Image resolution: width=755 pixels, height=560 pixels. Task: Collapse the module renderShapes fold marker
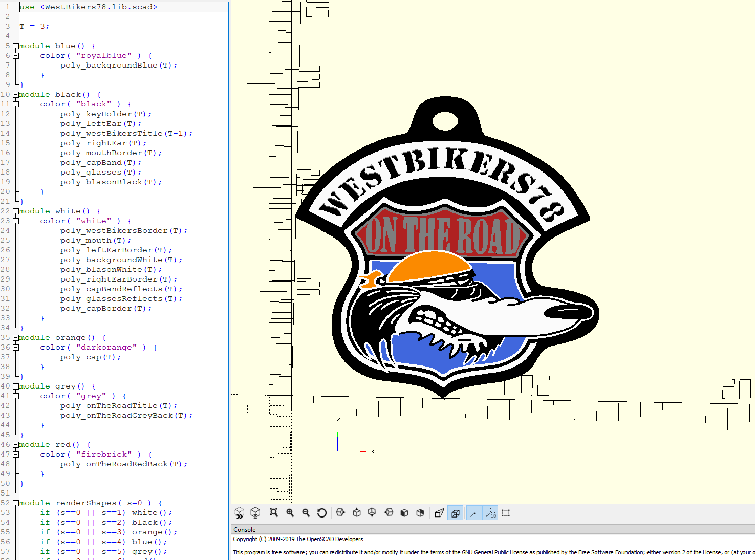pos(16,503)
